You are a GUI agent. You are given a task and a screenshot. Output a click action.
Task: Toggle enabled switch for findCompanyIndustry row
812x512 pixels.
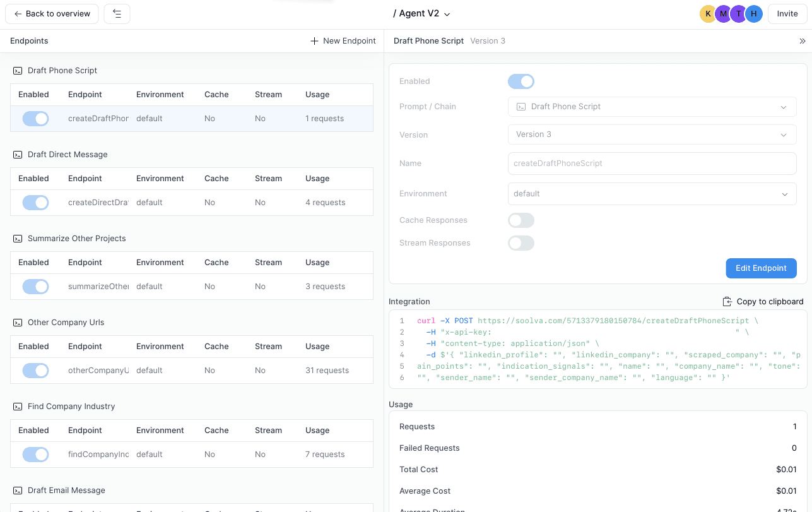(x=35, y=455)
